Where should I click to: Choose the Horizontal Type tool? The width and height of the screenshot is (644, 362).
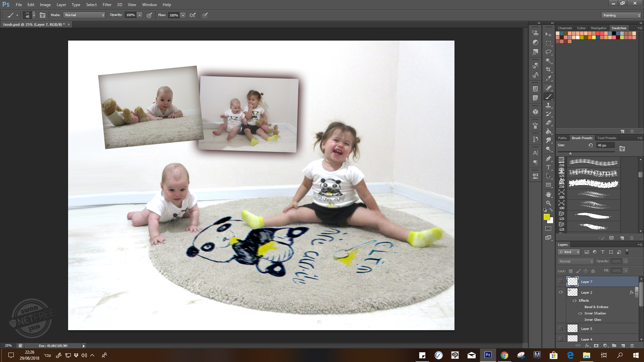pos(548,167)
